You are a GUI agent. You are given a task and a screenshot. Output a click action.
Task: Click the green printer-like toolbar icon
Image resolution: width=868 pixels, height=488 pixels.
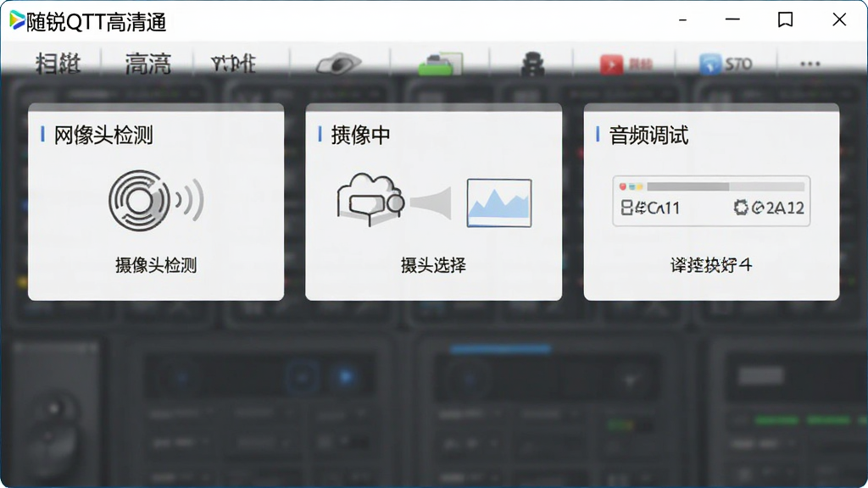click(x=440, y=64)
